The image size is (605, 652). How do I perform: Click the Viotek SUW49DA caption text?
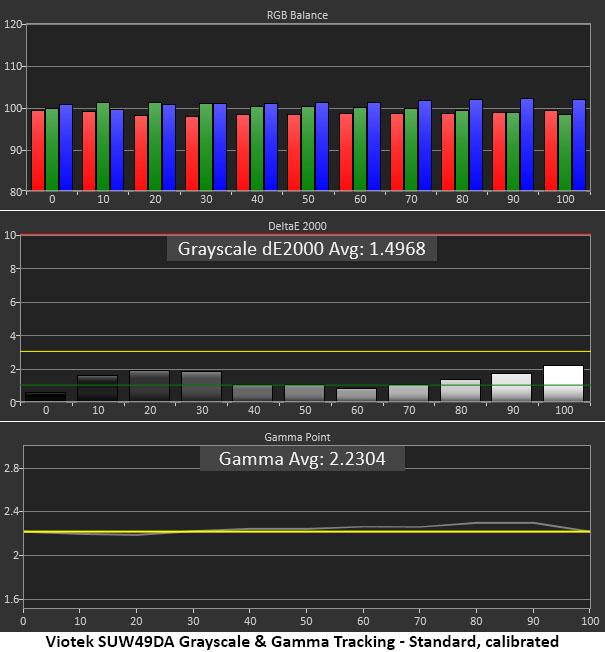[302, 641]
